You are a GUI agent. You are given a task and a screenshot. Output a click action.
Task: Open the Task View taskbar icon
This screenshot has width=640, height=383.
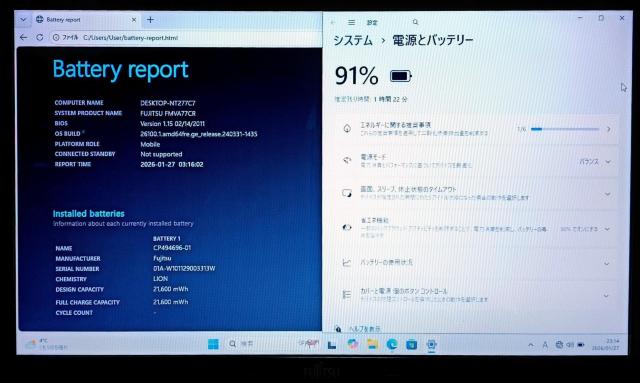click(332, 345)
